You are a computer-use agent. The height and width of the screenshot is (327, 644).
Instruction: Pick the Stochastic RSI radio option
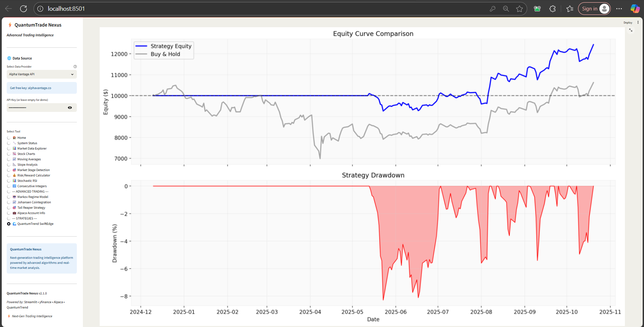(9, 181)
